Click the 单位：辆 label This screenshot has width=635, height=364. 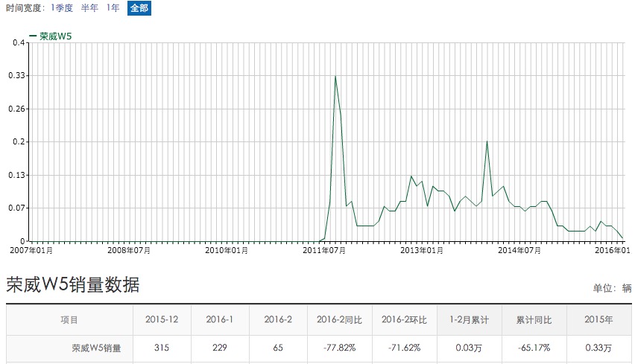613,288
